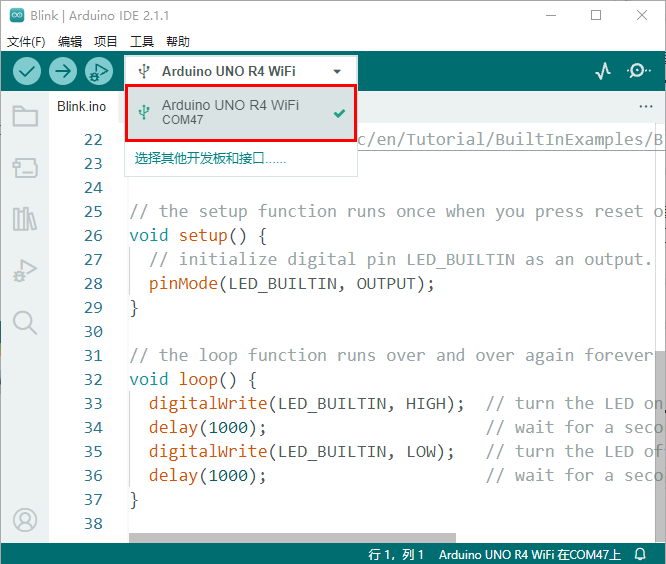Open the Serial Plotter

[x=603, y=71]
